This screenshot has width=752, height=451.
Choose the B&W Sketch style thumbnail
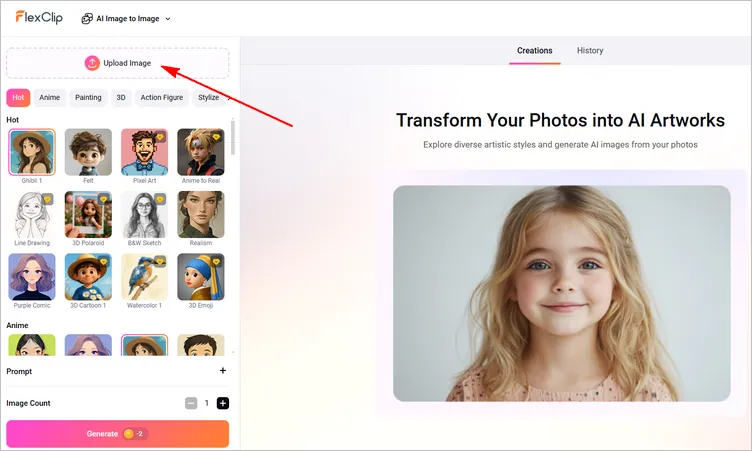pyautogui.click(x=144, y=214)
